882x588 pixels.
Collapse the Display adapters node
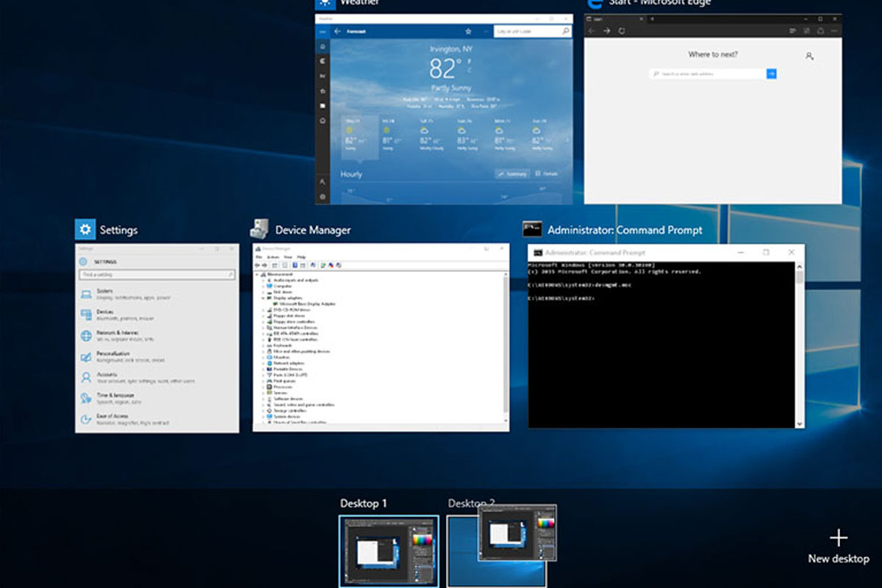263,297
